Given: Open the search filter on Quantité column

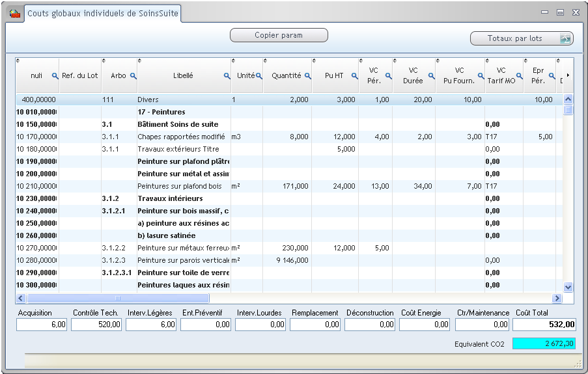Looking at the screenshot, I should [x=308, y=76].
